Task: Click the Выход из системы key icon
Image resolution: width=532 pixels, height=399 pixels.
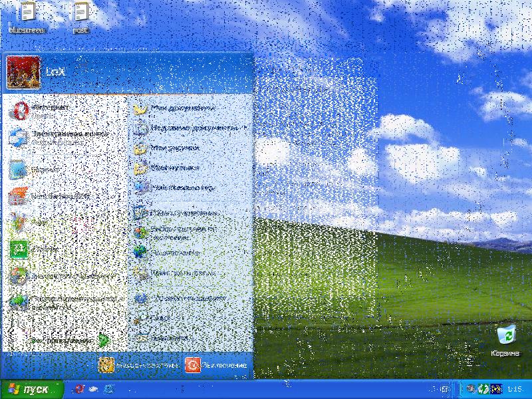Action: 107,364
